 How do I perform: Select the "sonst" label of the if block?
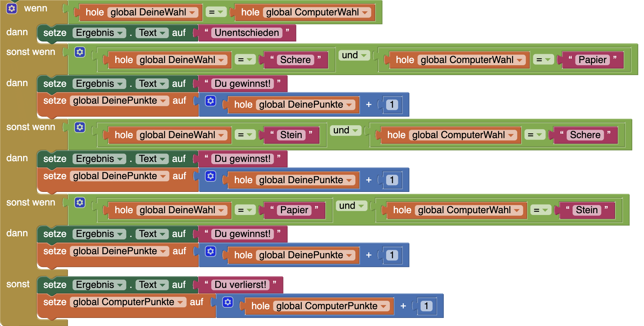(18, 284)
